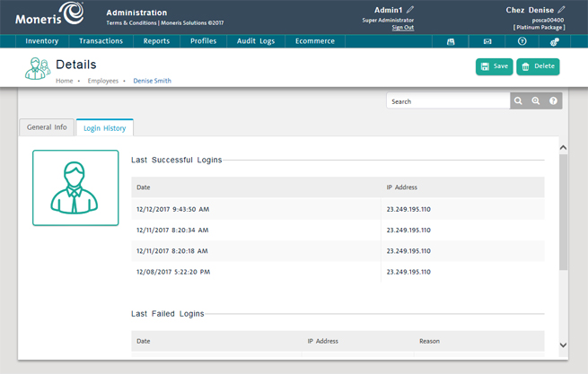Screen dimensions: 588x374
Task: Open Profiles menu
Action: click(203, 41)
